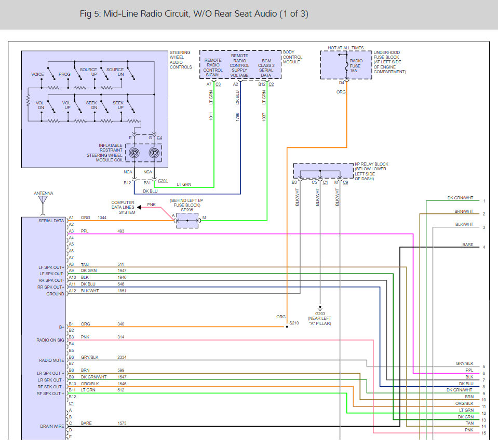Image resolution: width=498 pixels, height=448 pixels.
Task: Click the vertical circuit number 1011
Action: coord(210,116)
